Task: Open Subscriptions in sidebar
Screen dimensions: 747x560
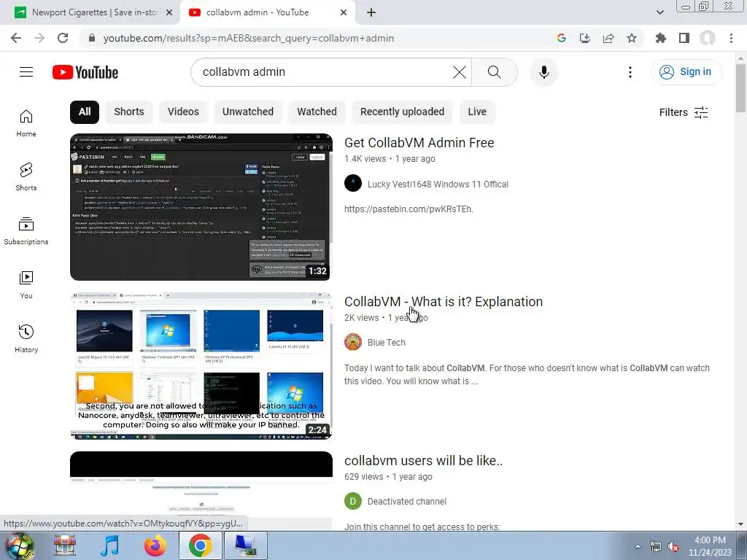Action: pos(26,231)
